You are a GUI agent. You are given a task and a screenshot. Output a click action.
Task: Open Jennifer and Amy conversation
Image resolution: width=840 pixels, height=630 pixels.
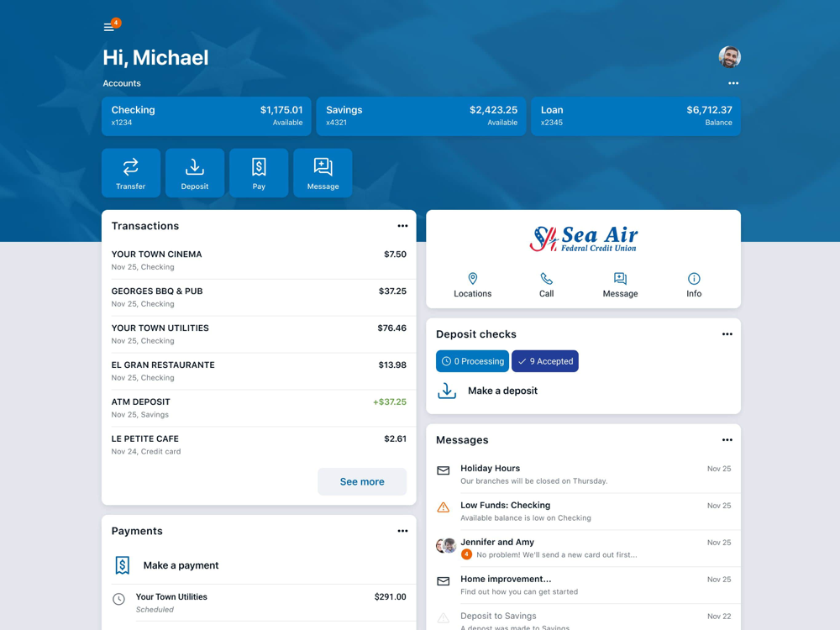point(584,549)
